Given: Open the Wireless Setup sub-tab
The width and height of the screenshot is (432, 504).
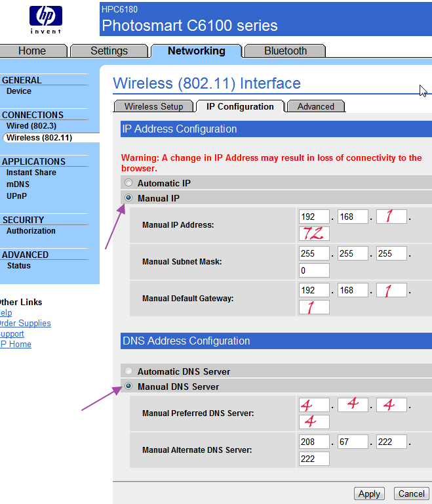Looking at the screenshot, I should pos(153,106).
